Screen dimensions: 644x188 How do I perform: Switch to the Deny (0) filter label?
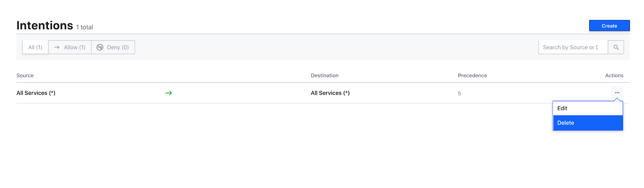click(118, 47)
